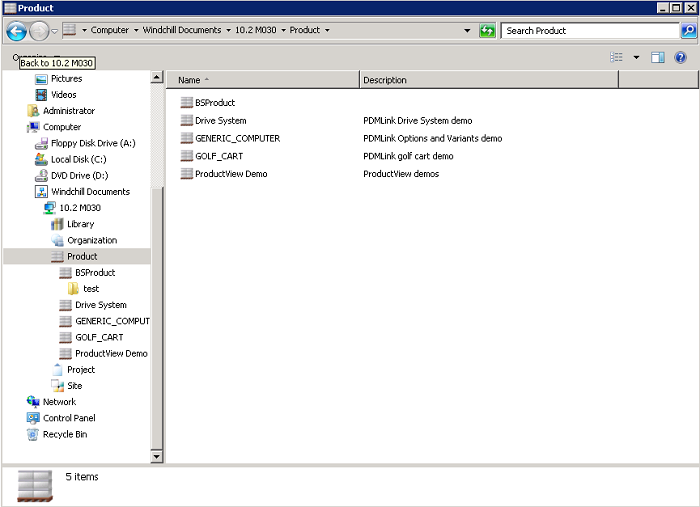Open Recycle Bin from the tree
This screenshot has height=507, width=700.
pos(65,434)
